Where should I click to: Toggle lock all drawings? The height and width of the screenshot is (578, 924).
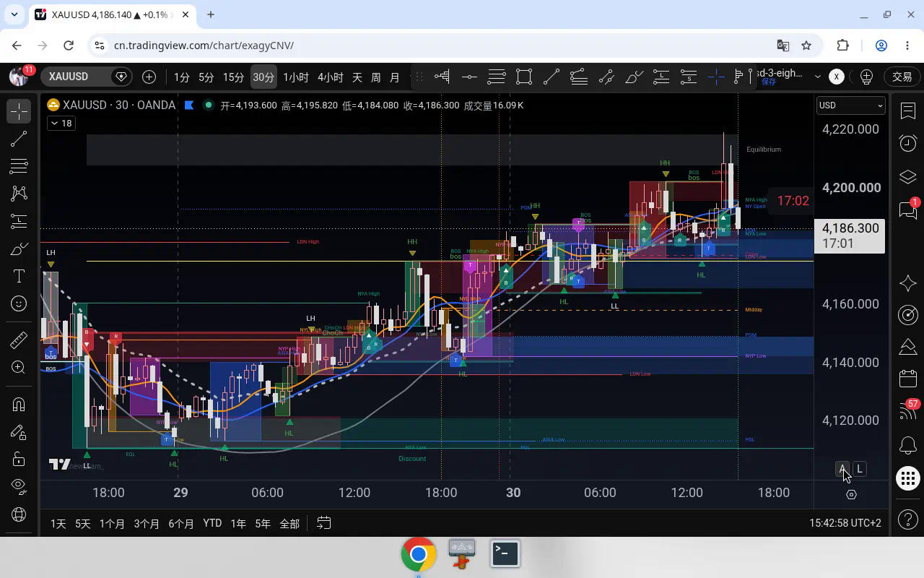pyautogui.click(x=19, y=460)
